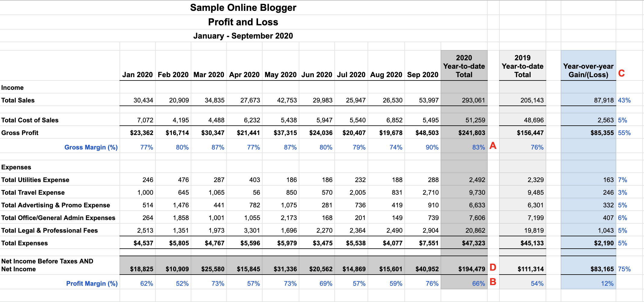Image resolution: width=644 pixels, height=302 pixels.
Task: Click the 'Jun 2020' column header
Action: [x=317, y=74]
